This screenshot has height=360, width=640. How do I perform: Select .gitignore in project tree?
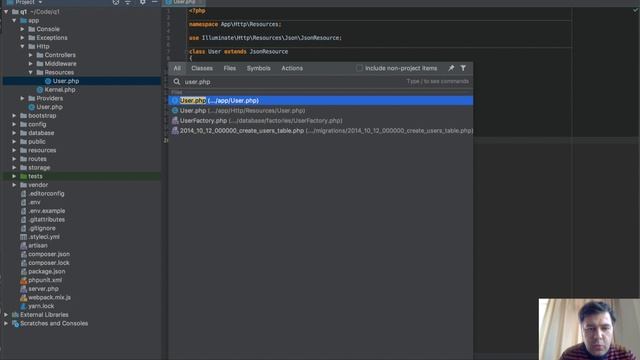point(42,228)
